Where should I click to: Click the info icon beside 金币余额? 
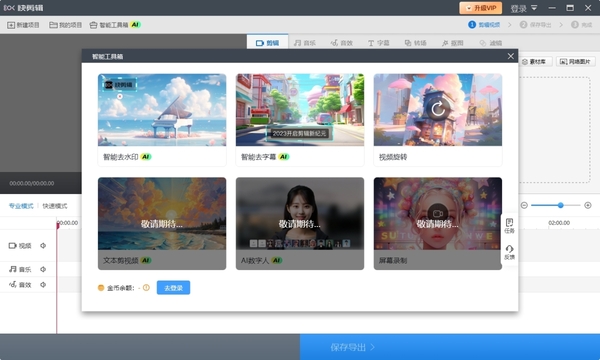tap(146, 288)
